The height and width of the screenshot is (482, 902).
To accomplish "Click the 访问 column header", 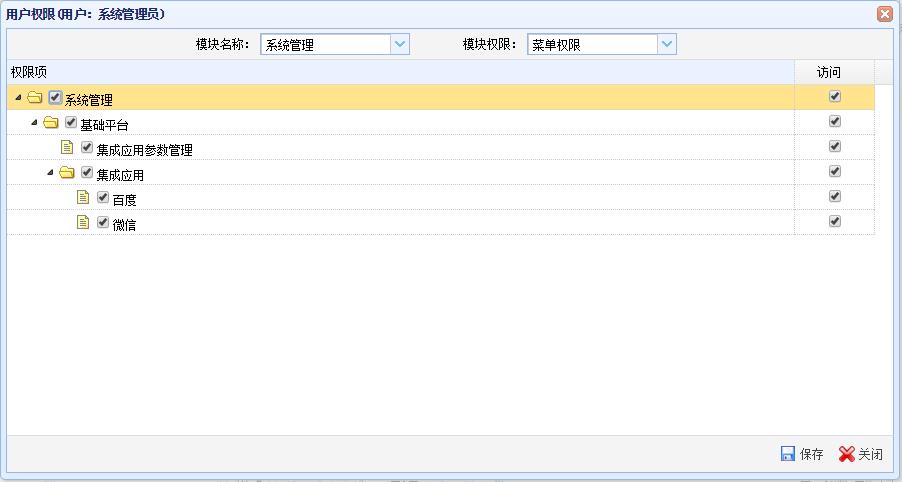I will pos(835,72).
